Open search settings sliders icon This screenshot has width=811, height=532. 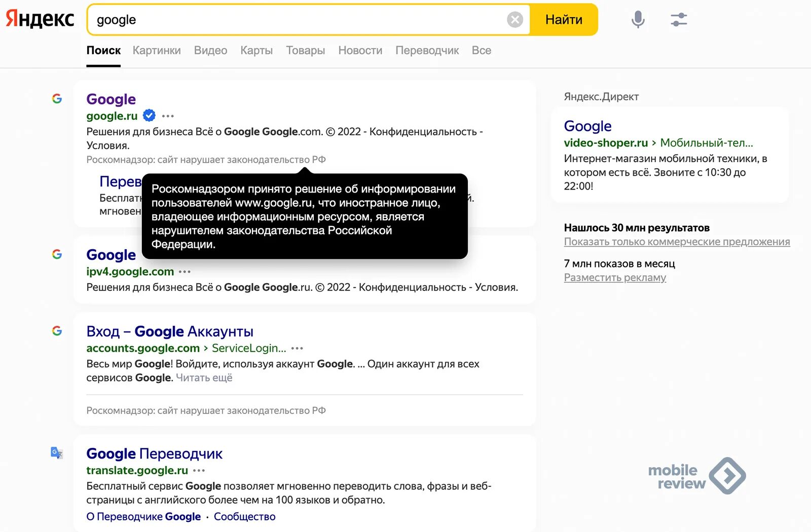point(679,20)
